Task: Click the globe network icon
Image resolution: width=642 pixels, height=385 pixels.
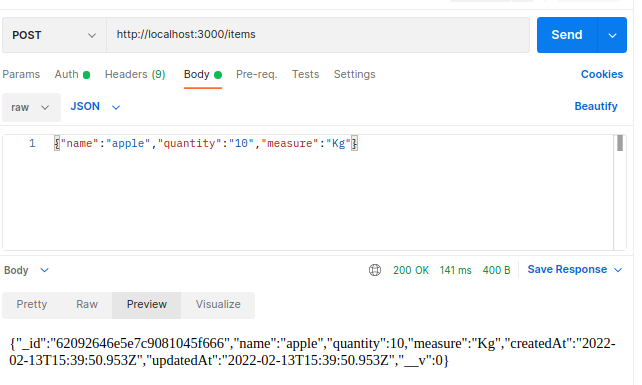Action: [x=375, y=270]
